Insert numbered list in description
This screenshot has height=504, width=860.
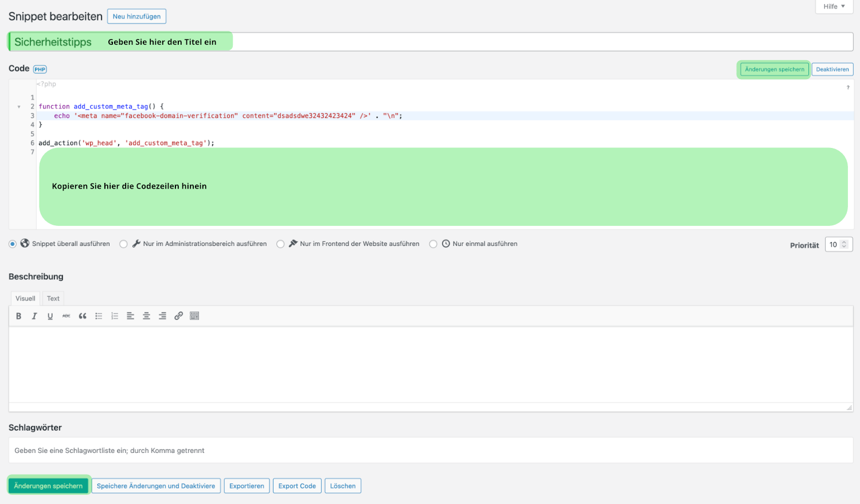pos(115,316)
